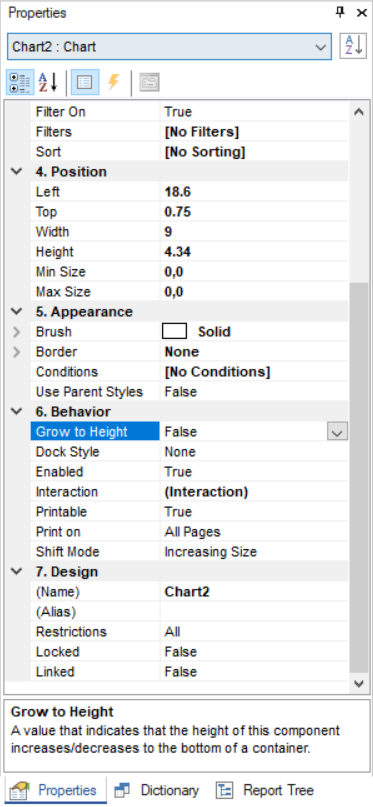The image size is (373, 807).
Task: Pin the Properties panel with pushpin icon
Action: click(x=340, y=13)
